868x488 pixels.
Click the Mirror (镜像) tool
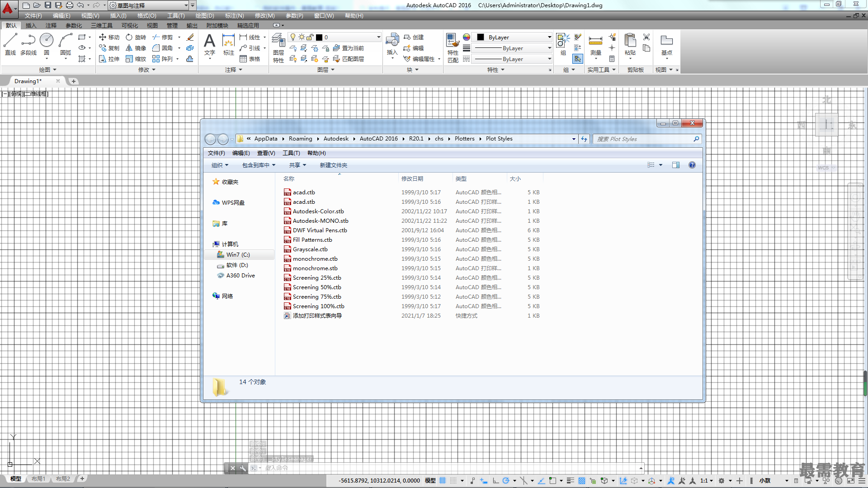pyautogui.click(x=136, y=48)
